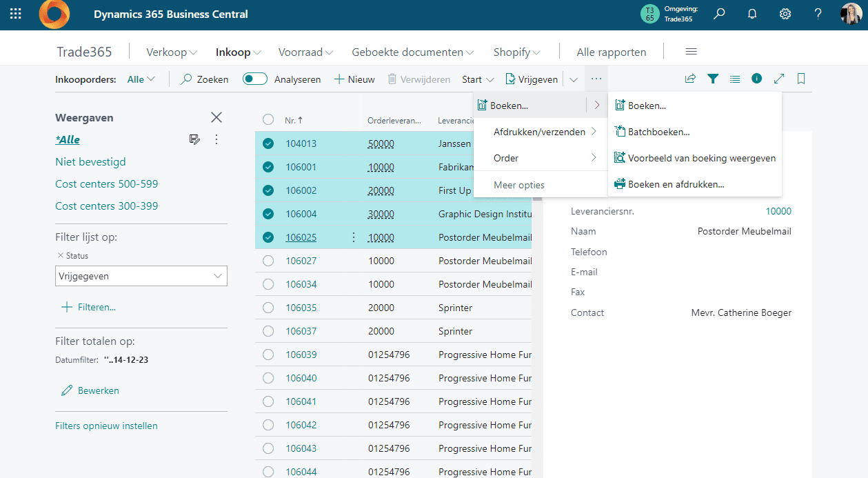Deselect row 106004
The height and width of the screenshot is (478, 868).
pos(268,214)
